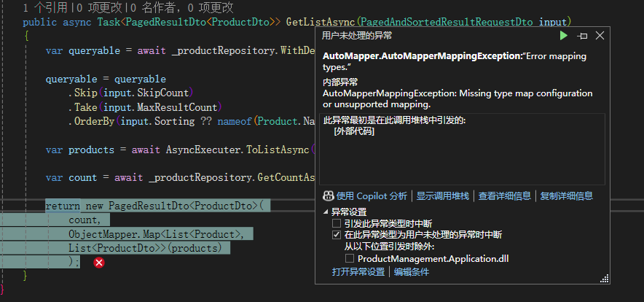Open 使用 Copilot 分析 link

372,195
